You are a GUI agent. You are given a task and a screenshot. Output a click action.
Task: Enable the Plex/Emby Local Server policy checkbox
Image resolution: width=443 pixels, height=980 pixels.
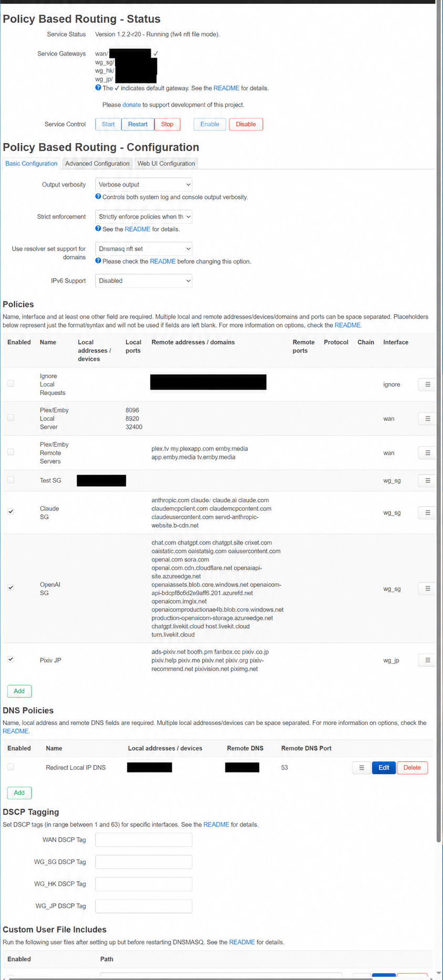click(11, 417)
